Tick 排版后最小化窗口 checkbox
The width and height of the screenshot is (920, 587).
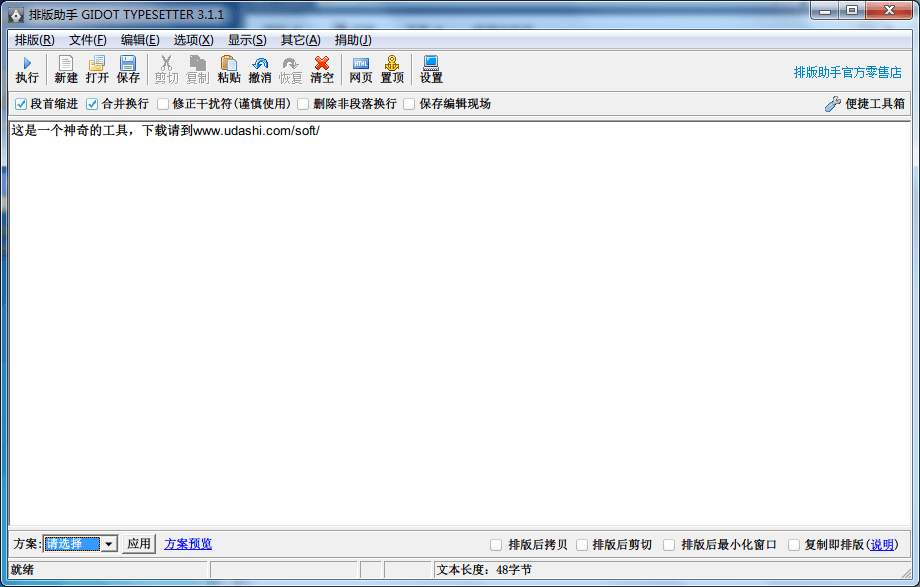coord(669,545)
